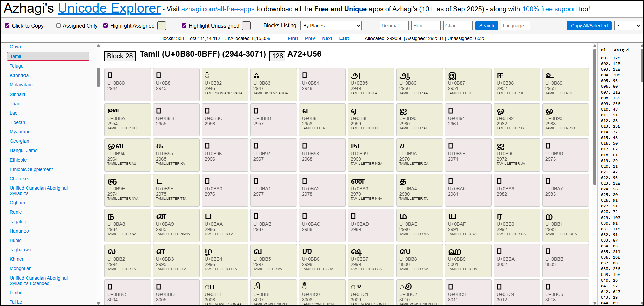Type in the Language search box
The width and height of the screenshot is (644, 306).
(x=515, y=25)
